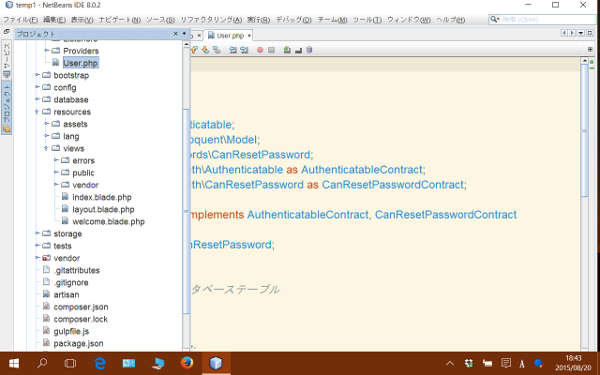The width and height of the screenshot is (600, 375).
Task: Collapse the views folder node
Action: point(46,148)
